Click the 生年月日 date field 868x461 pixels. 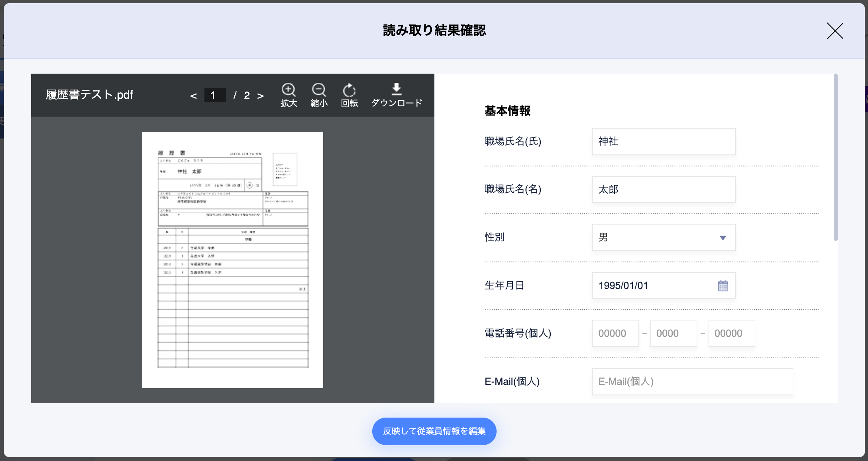pyautogui.click(x=654, y=285)
